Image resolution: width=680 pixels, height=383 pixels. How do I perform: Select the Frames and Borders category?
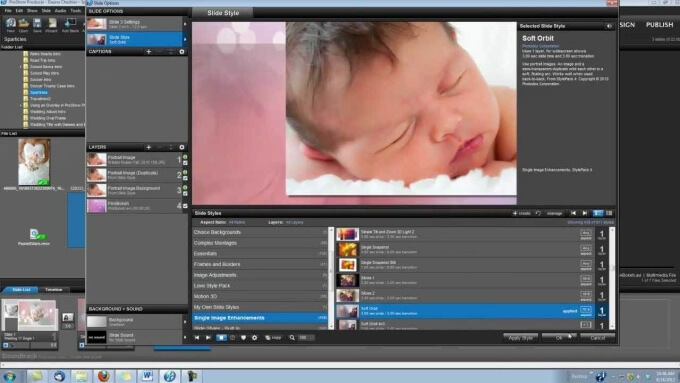[260, 264]
